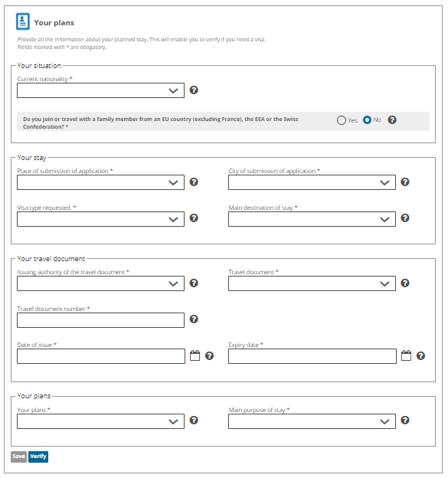
Task: Open Main destination of stay dropdown
Action: [312, 219]
